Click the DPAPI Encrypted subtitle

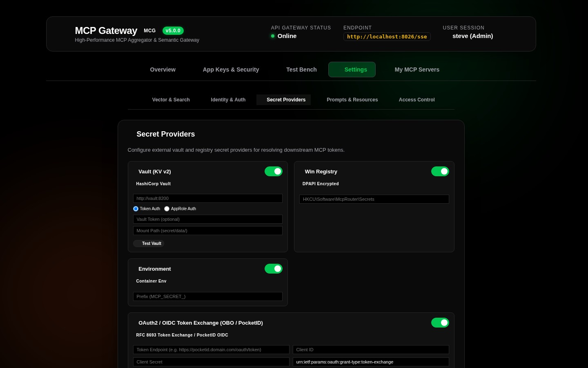point(321,184)
